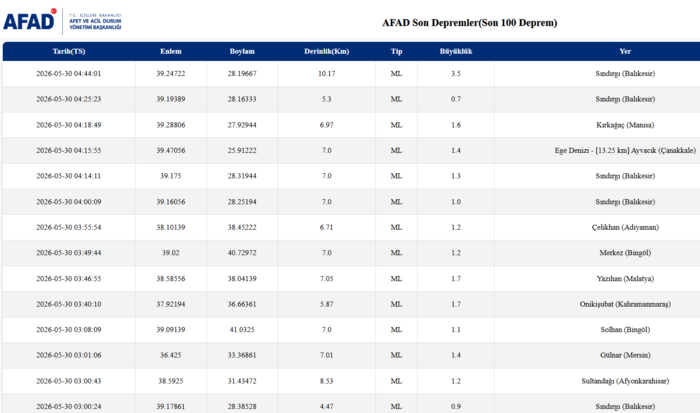Select timestamp 2026-05-30 04:18:49
The width and height of the screenshot is (700, 413).
[x=69, y=125]
